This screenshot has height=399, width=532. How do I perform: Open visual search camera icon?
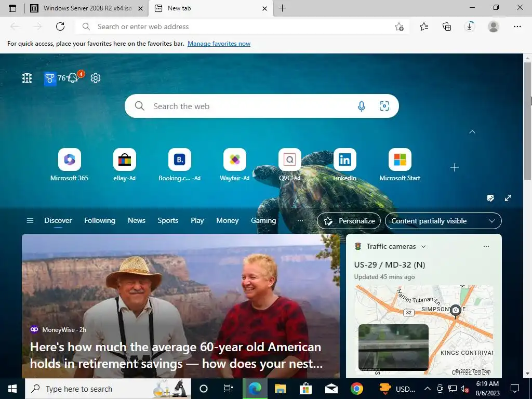click(384, 106)
